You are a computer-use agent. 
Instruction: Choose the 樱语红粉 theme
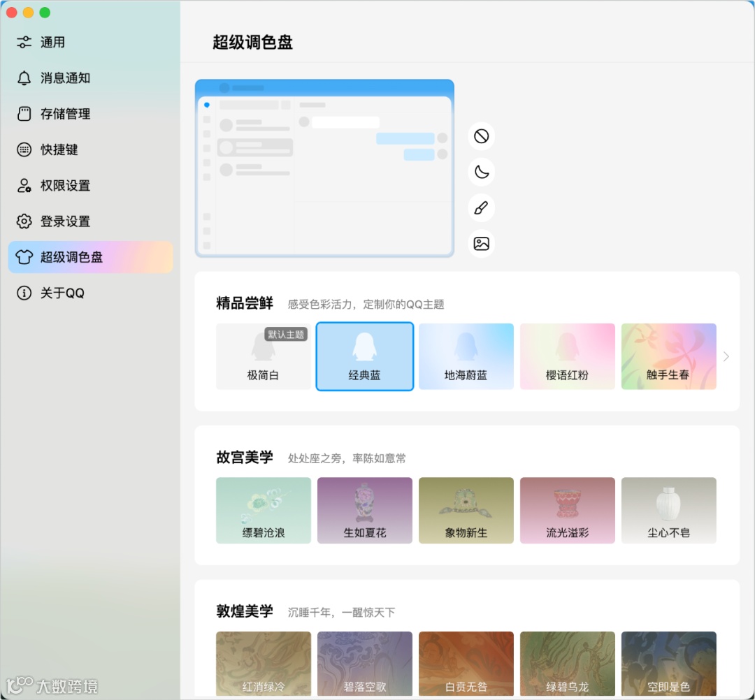click(567, 356)
